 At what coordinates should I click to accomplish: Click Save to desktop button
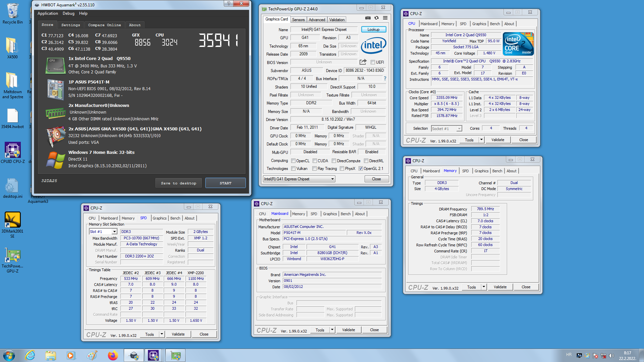point(178,183)
